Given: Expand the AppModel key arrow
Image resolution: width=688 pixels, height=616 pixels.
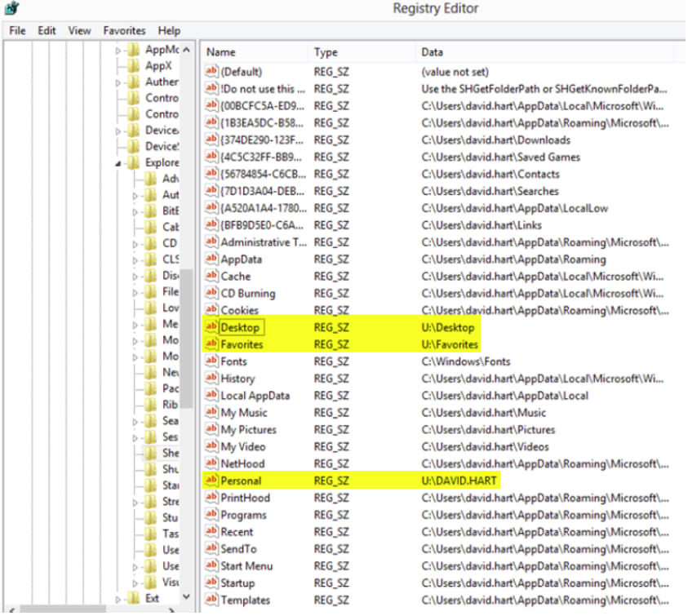Looking at the screenshot, I should click(x=118, y=51).
